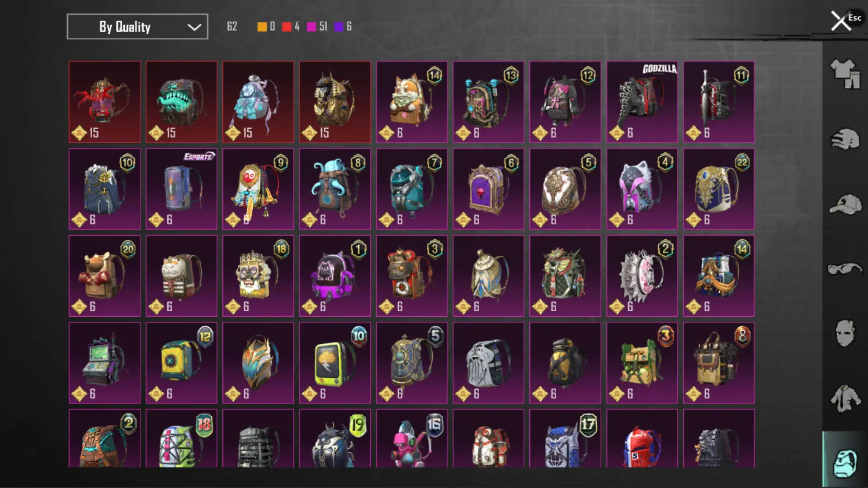Select the helmet category icon in sidebar
This screenshot has width=868, height=488.
845,139
